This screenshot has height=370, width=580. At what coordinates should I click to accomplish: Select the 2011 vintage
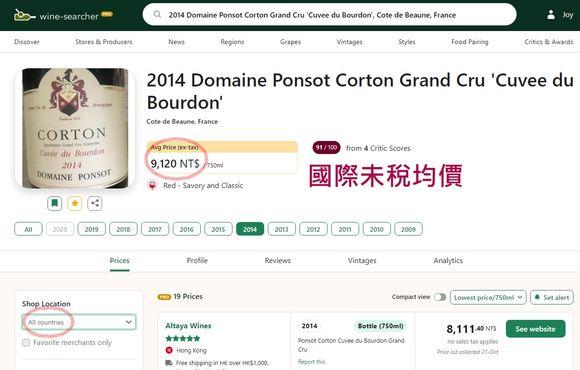click(345, 229)
